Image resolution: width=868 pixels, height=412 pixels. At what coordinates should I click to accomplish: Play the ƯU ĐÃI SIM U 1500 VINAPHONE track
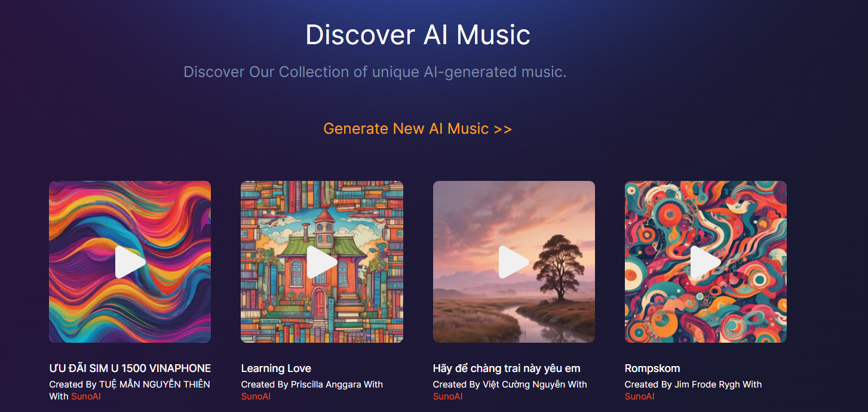tap(130, 262)
